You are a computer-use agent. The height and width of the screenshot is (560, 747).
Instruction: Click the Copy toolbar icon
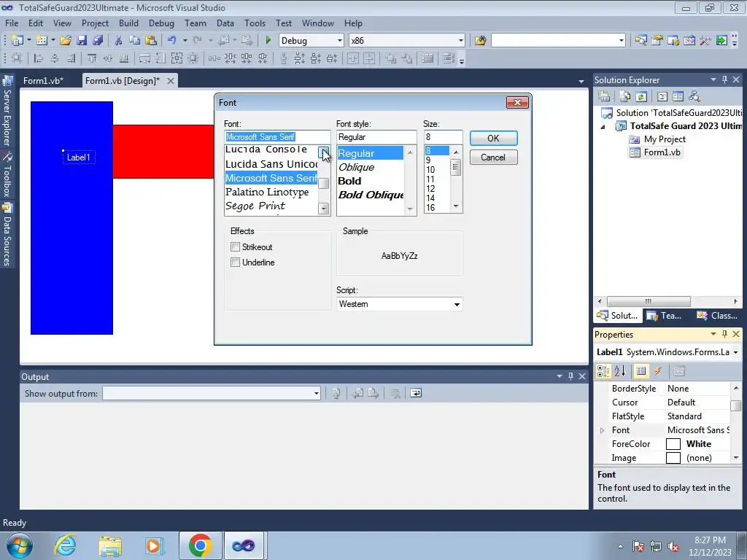tap(135, 41)
